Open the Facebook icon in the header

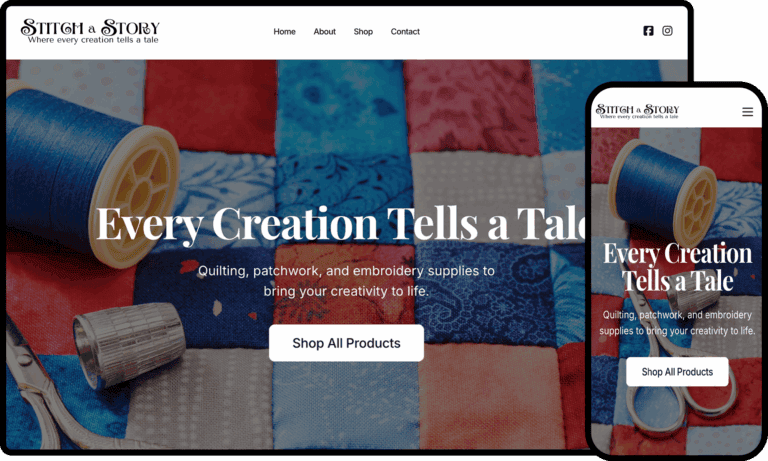click(648, 31)
